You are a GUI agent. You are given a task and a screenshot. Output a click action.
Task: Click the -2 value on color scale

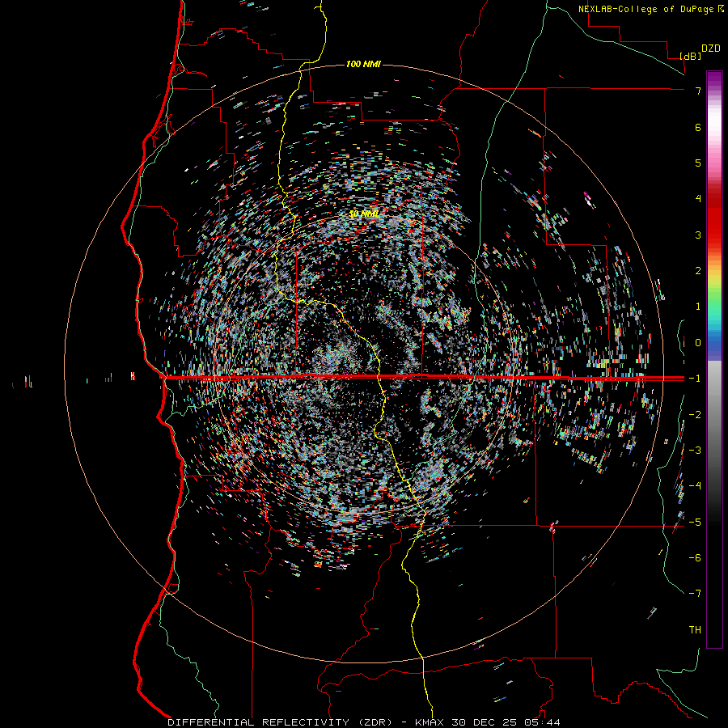[695, 415]
